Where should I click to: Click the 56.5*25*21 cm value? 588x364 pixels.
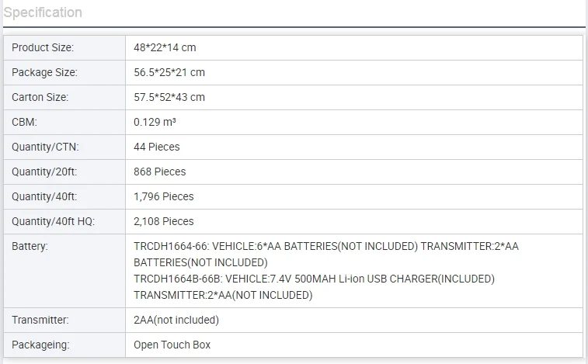169,72
